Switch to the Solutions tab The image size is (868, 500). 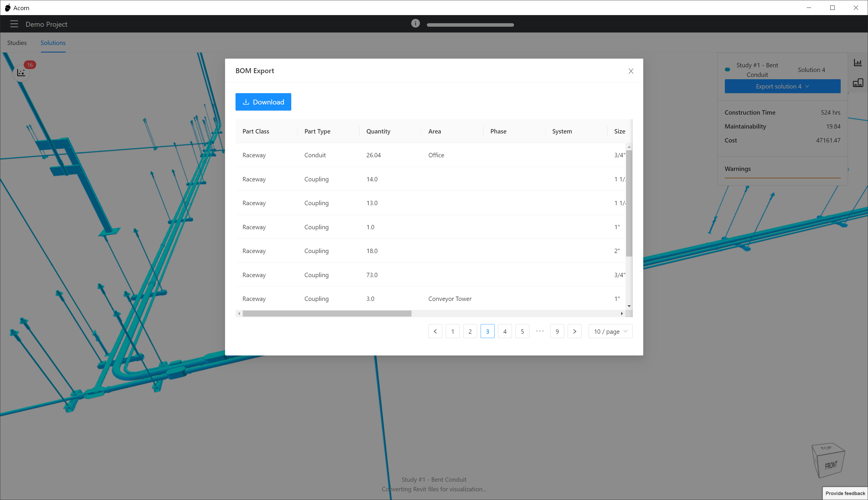53,43
